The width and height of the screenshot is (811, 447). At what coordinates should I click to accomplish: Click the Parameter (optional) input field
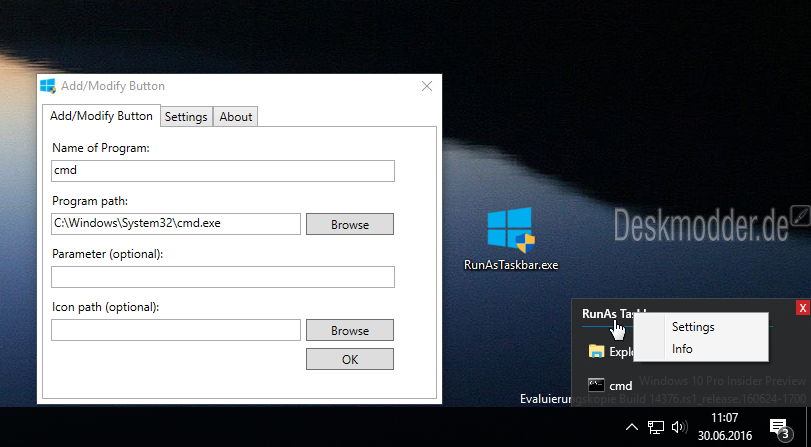point(223,277)
